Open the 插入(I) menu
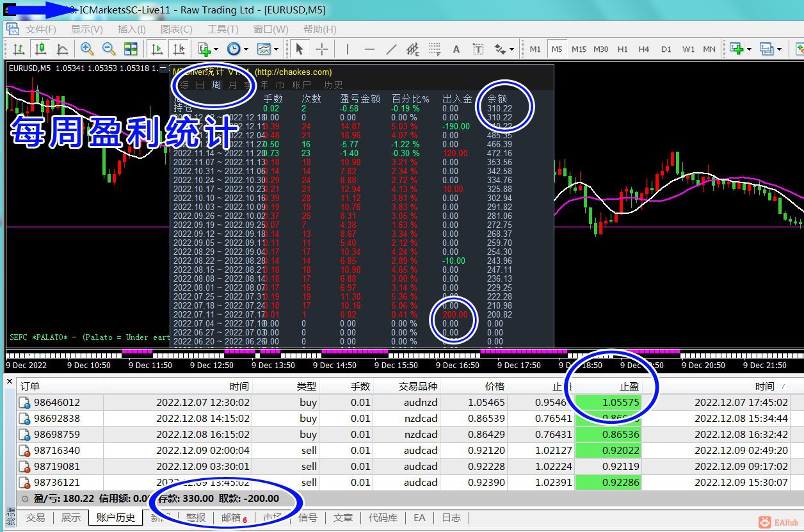Viewport: 804px width, 532px height. pyautogui.click(x=132, y=29)
